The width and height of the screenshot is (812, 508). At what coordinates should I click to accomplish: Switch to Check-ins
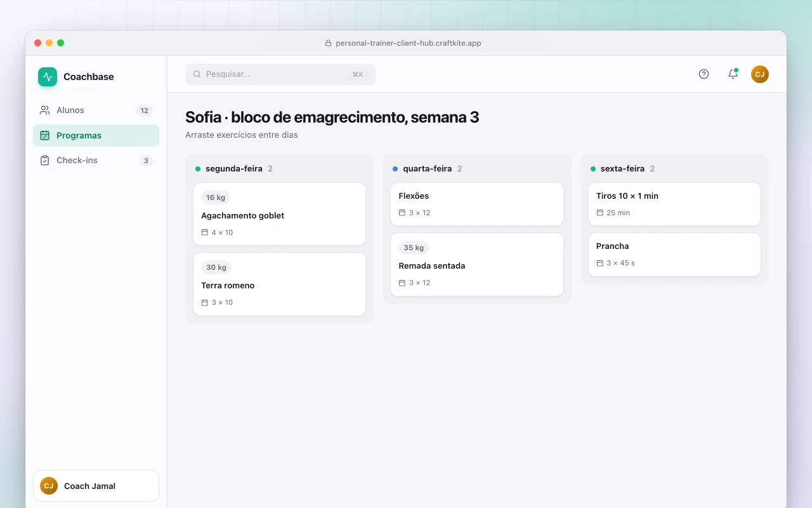point(96,161)
